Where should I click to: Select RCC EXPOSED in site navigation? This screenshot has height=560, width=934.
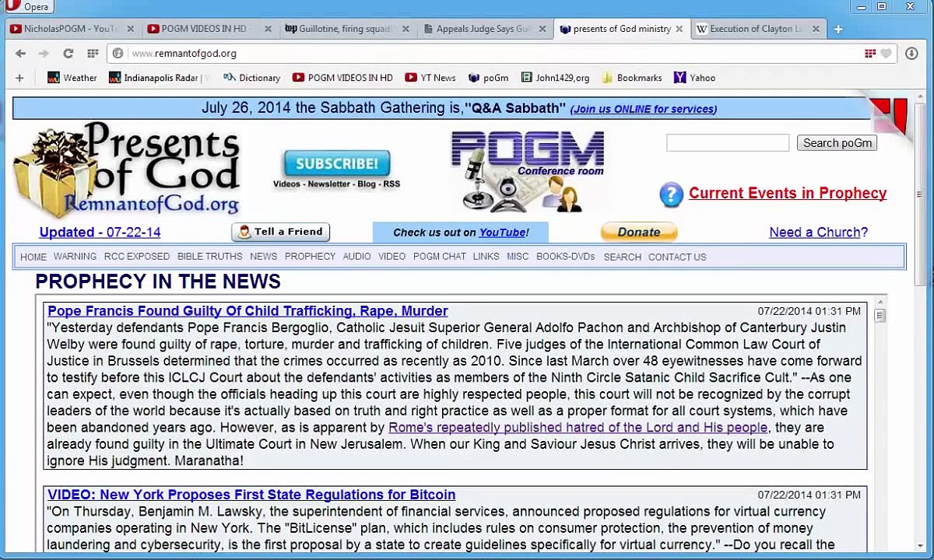pos(137,257)
